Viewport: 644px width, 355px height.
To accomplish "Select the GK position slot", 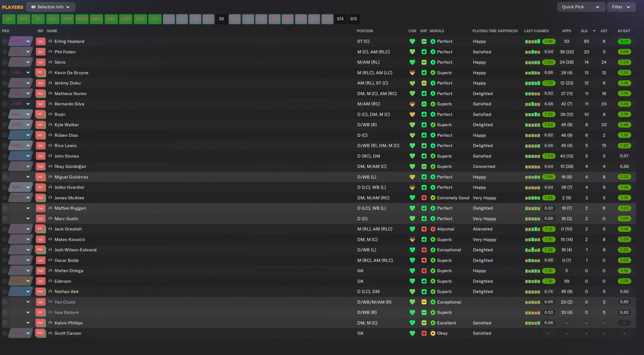I will click(x=9, y=19).
